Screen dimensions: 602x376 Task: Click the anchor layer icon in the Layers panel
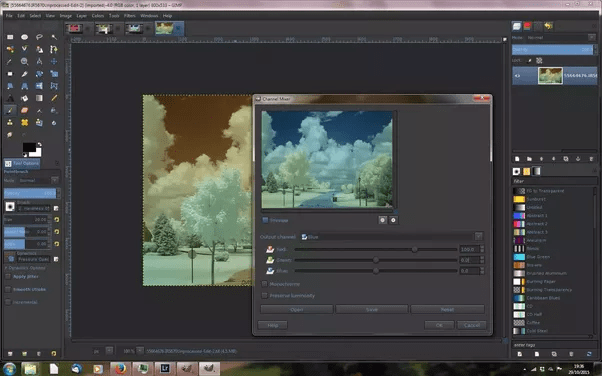578,159
